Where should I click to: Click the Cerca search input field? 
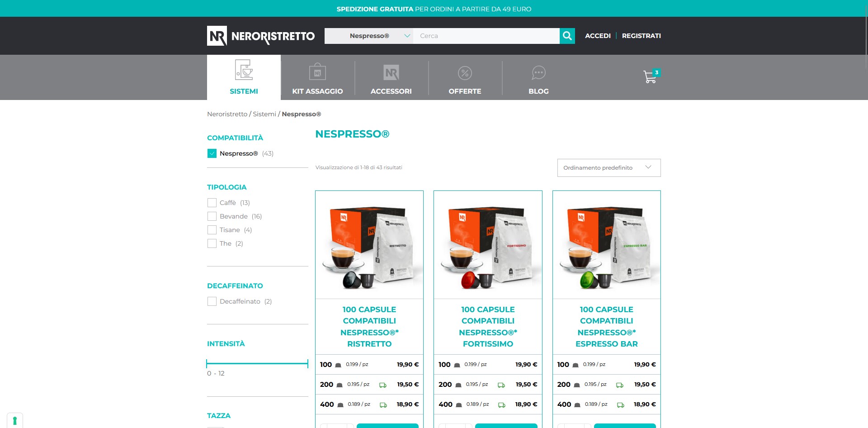tap(486, 36)
